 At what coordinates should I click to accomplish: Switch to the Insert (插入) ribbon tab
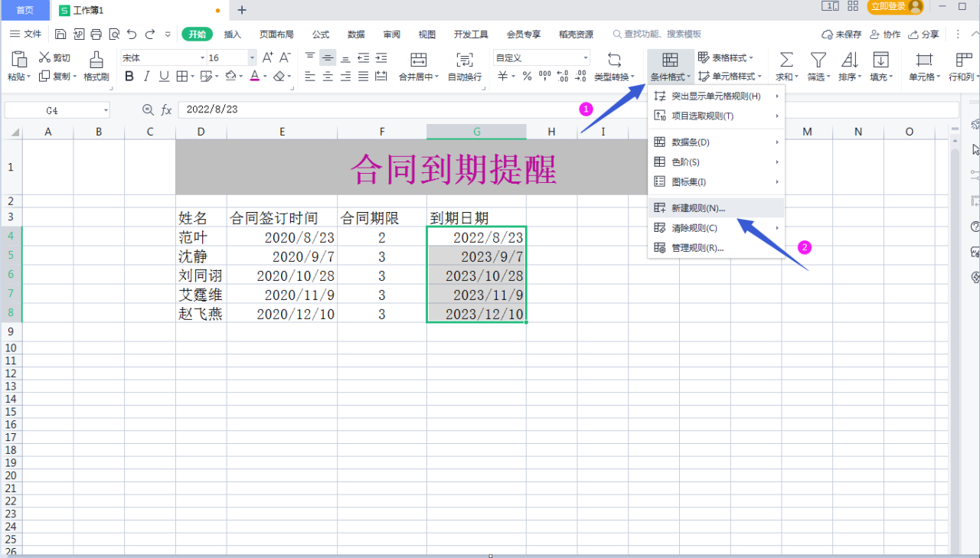[233, 34]
